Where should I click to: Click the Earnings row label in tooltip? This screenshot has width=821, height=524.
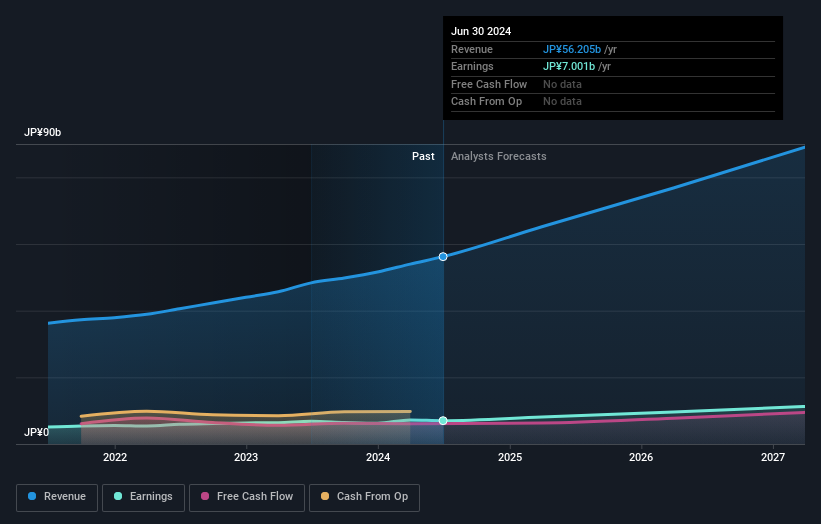coord(472,66)
